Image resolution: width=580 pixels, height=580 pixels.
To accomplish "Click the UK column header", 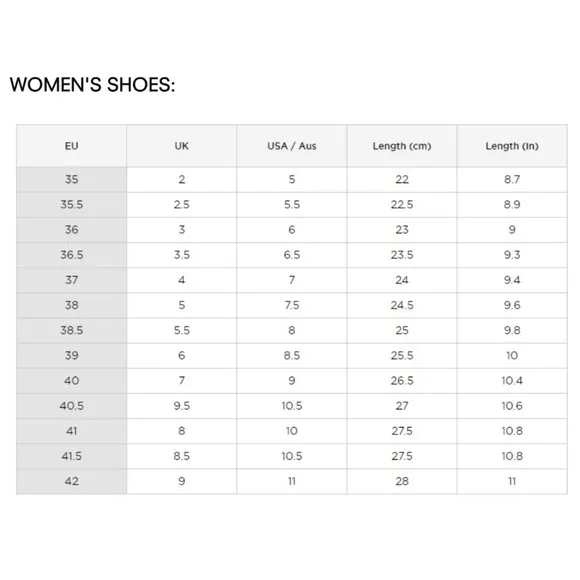I will click(x=182, y=146).
